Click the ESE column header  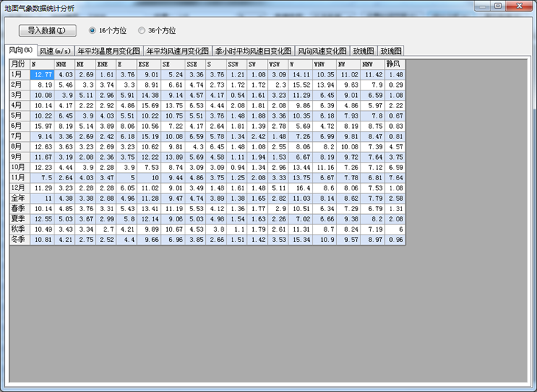coord(149,65)
